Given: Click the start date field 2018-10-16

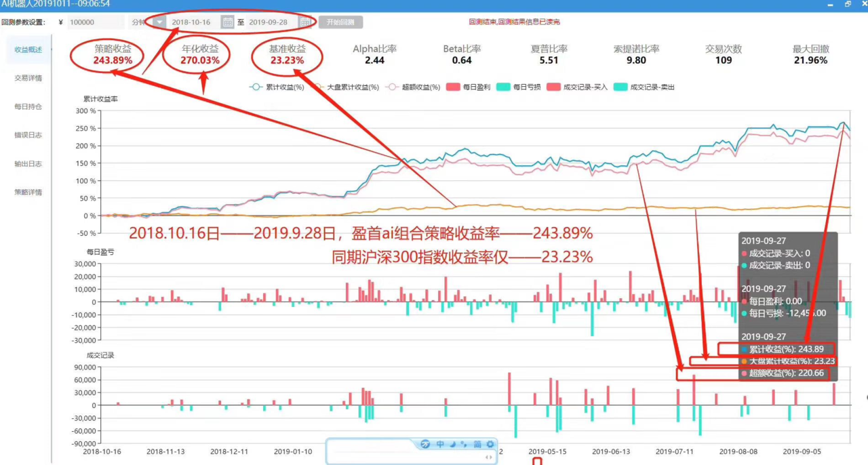Looking at the screenshot, I should pyautogui.click(x=191, y=22).
